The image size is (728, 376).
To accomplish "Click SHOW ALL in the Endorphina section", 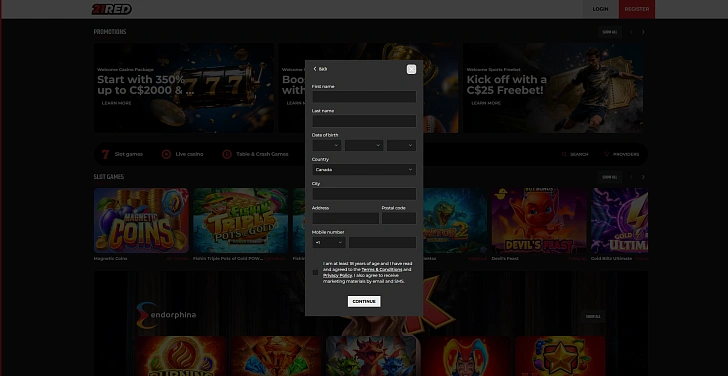I will (593, 316).
